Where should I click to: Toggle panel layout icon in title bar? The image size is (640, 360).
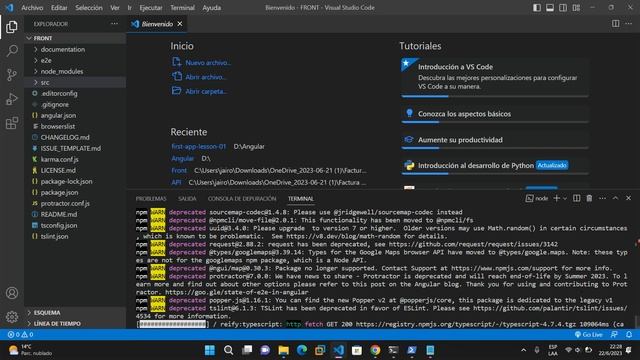click(x=550, y=7)
